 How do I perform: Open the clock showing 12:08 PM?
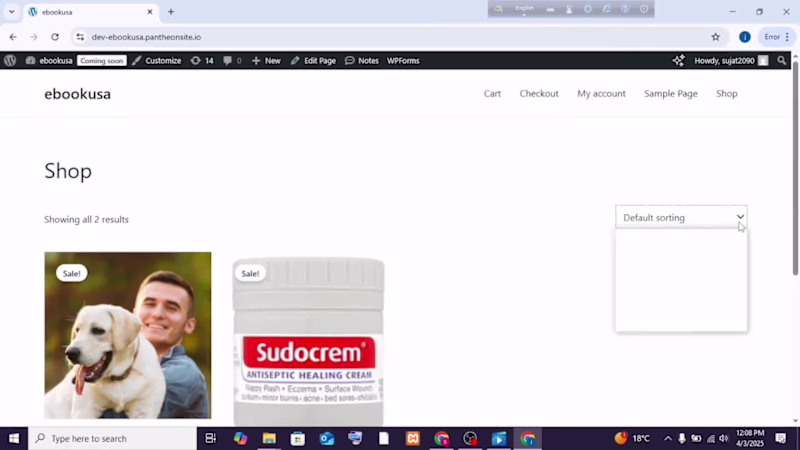(x=750, y=438)
